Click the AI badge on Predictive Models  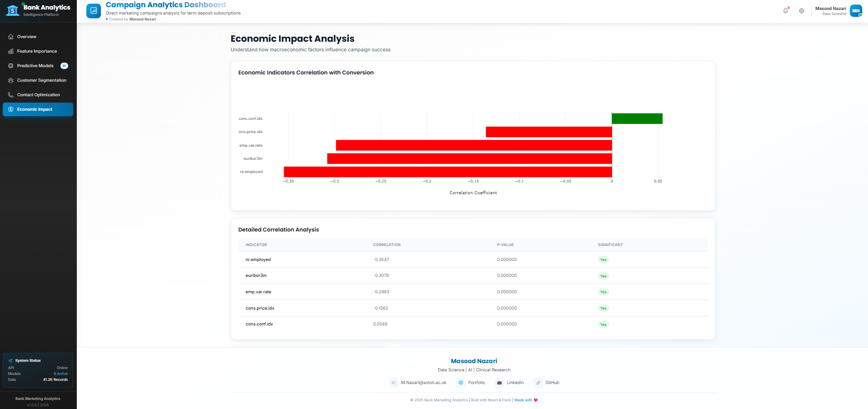point(64,65)
